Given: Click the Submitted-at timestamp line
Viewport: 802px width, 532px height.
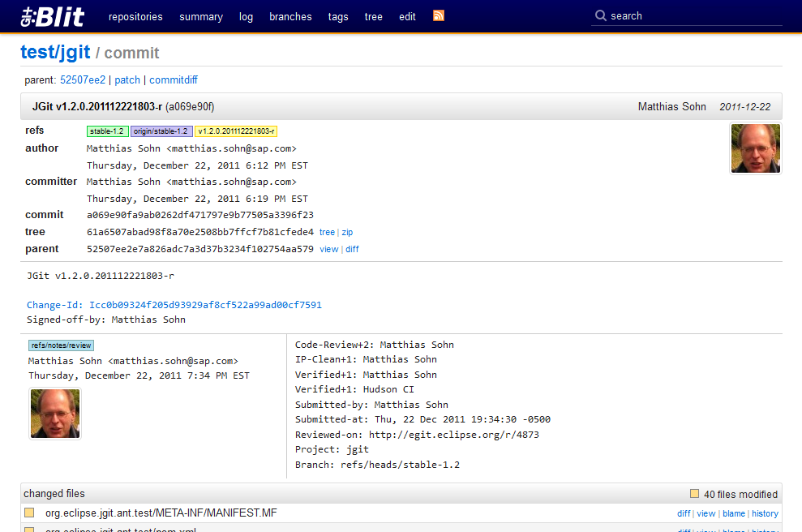Looking at the screenshot, I should point(423,419).
